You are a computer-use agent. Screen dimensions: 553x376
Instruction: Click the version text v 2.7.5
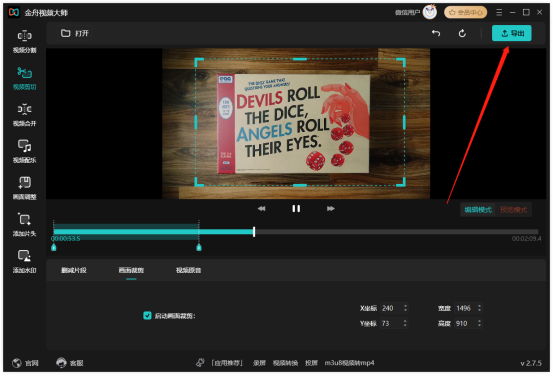click(x=531, y=363)
